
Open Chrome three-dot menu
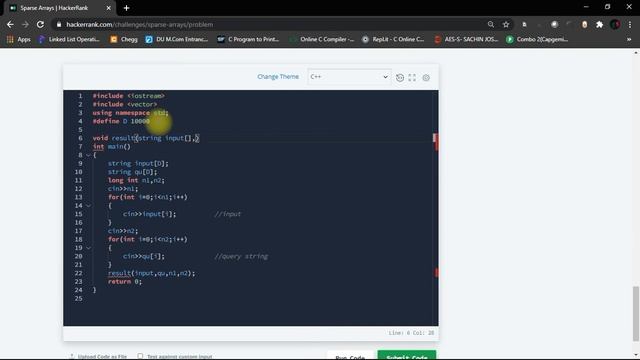pyautogui.click(x=630, y=24)
